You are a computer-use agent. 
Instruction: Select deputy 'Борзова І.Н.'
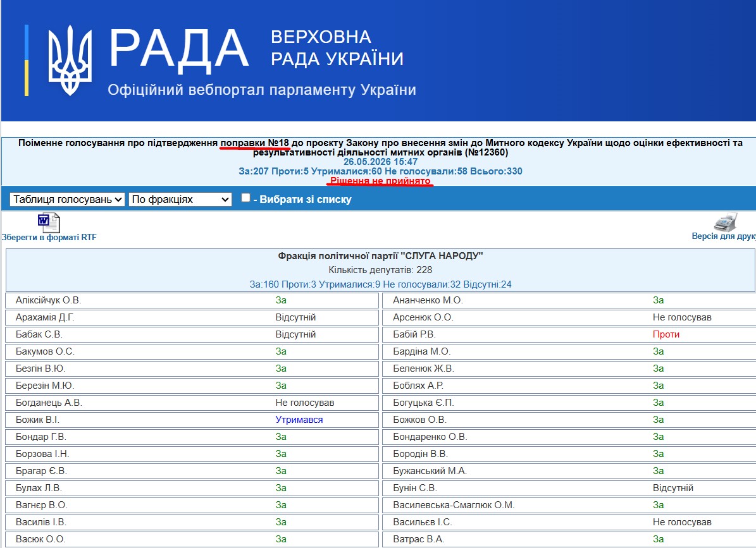coord(42,454)
